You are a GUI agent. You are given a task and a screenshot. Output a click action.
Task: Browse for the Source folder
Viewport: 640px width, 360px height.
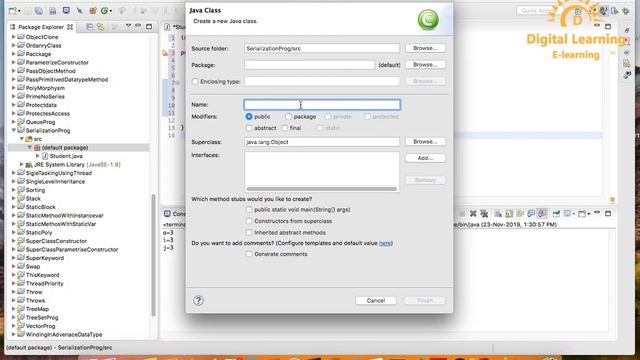425,48
